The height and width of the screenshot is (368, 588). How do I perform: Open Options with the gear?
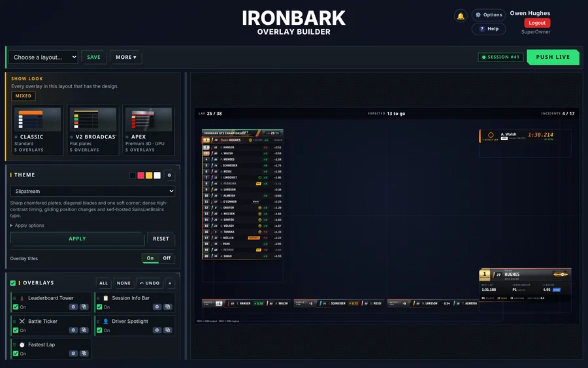[489, 15]
